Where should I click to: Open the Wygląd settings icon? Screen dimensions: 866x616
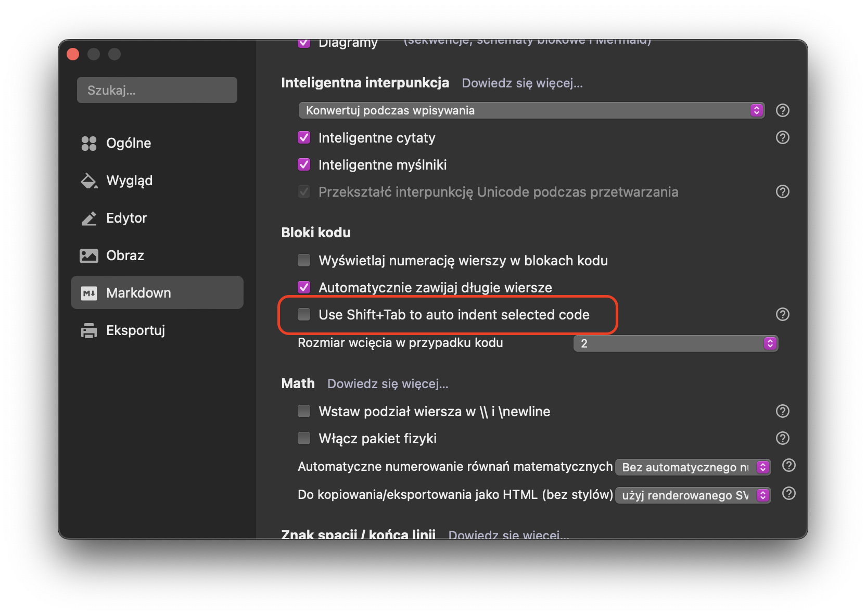[x=90, y=181]
